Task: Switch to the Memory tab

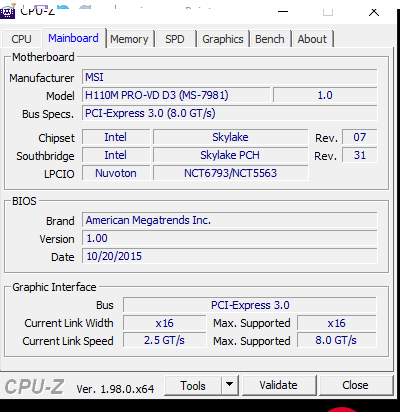Action: 129,39
